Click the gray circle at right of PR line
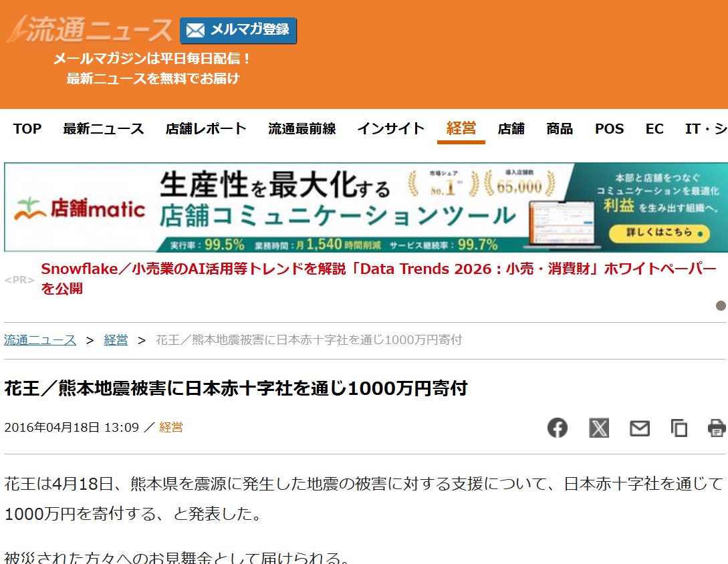The height and width of the screenshot is (564, 728). coord(721,305)
